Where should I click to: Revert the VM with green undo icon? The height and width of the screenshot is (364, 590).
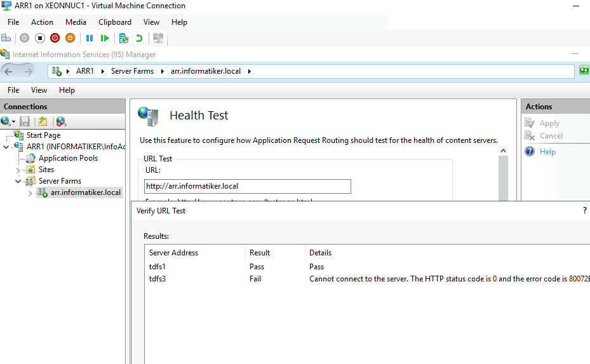(139, 38)
